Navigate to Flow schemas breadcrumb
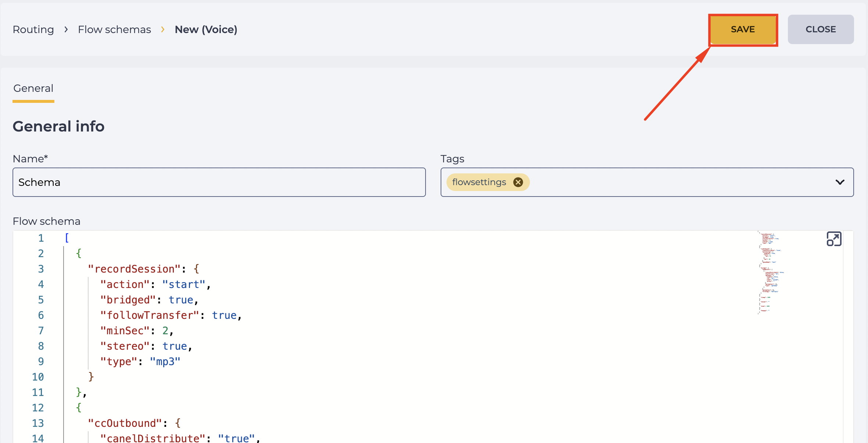Viewport: 868px width, 443px height. click(x=114, y=29)
